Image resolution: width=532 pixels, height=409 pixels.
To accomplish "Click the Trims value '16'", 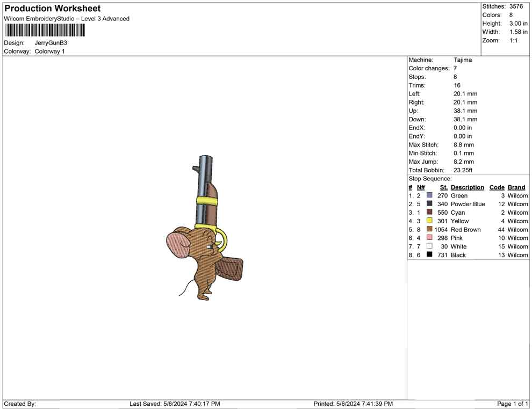I will 457,85.
